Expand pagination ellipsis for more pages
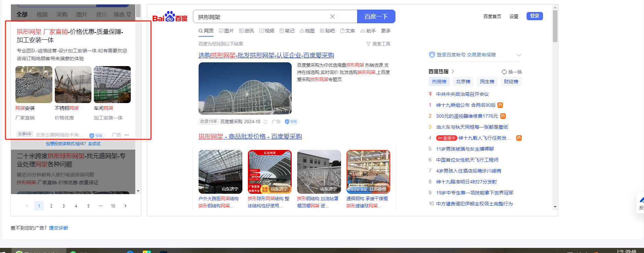The height and width of the screenshot is (253, 644). pyautogui.click(x=101, y=206)
